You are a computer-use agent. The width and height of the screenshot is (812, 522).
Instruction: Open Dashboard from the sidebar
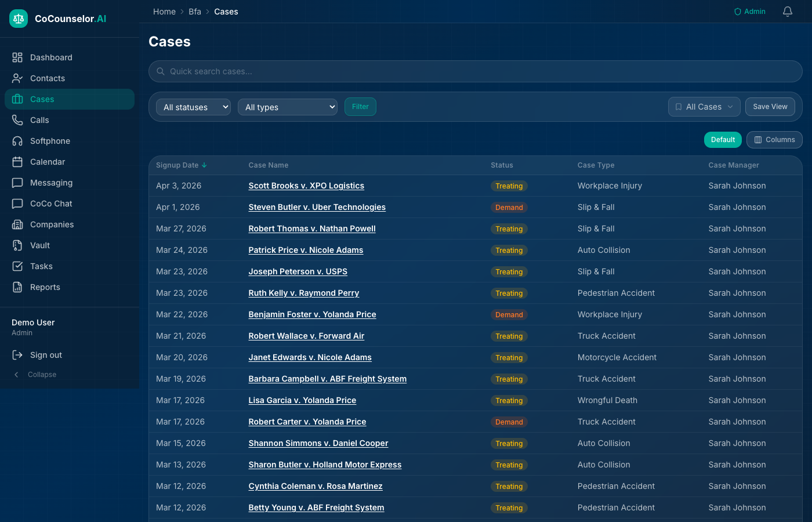(x=70, y=57)
